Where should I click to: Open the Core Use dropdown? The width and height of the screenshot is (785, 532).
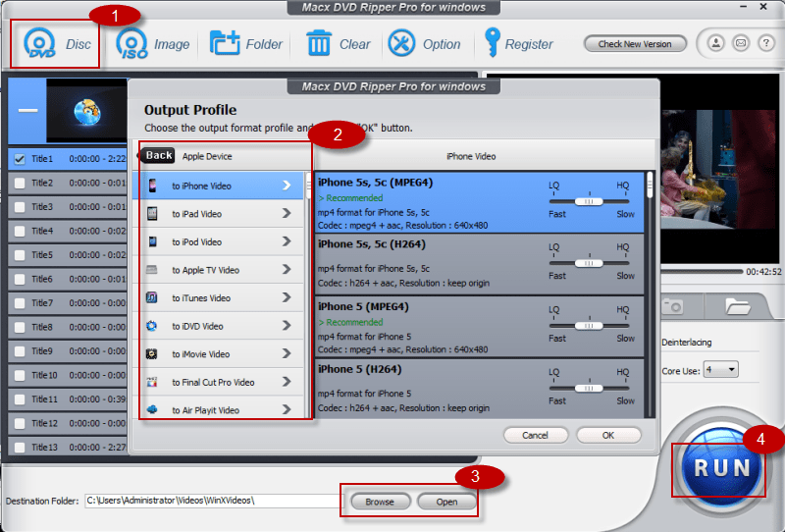pos(720,370)
